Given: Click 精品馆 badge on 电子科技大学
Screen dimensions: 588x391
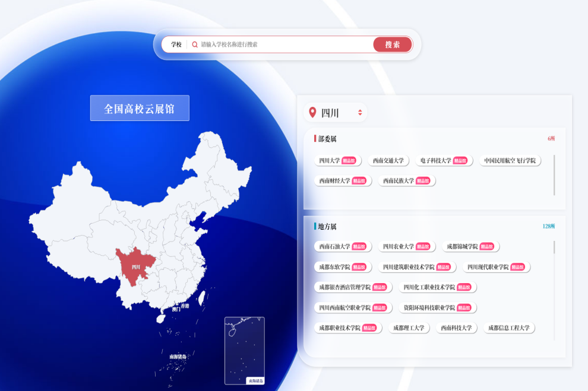Looking at the screenshot, I should tap(460, 161).
